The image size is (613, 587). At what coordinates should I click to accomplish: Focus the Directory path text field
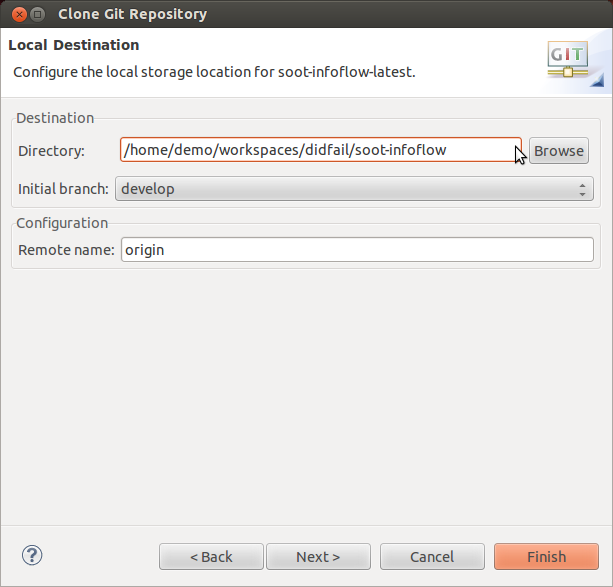[320, 151]
